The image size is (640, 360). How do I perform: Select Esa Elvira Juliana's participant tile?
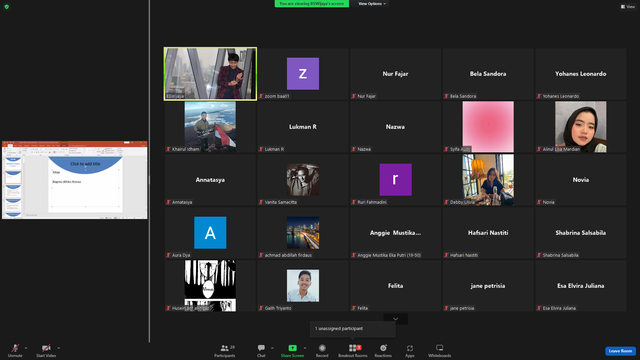(581, 286)
